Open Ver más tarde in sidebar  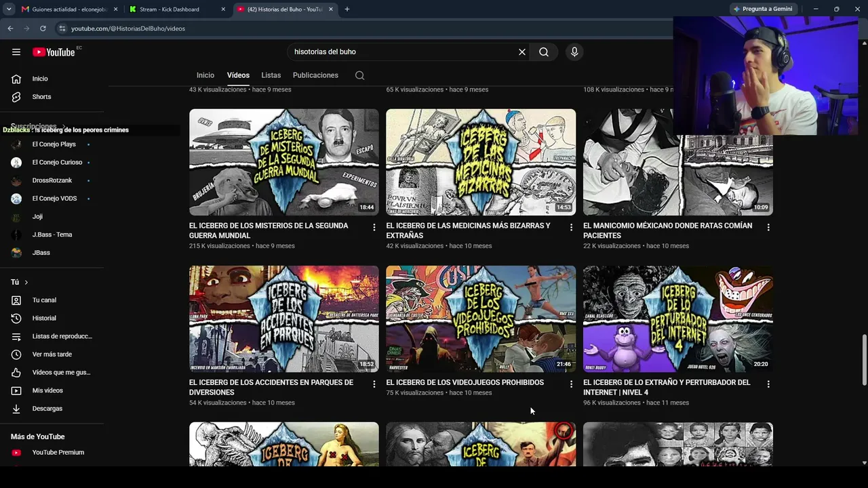point(52,354)
